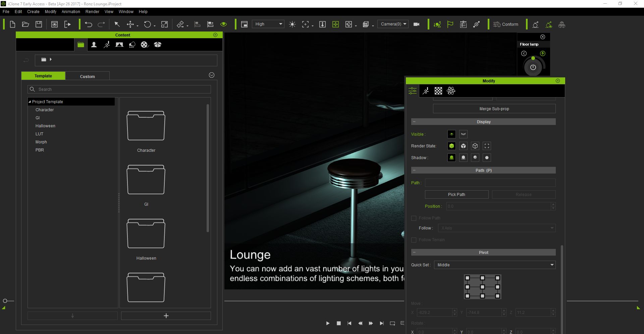
Task: Set Visible on with the open eye button
Action: 451,134
